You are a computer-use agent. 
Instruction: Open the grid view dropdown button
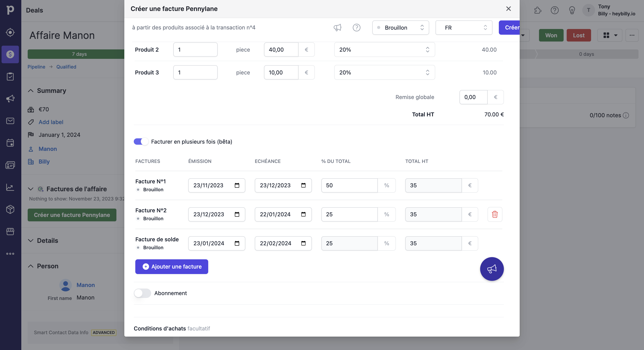click(610, 35)
